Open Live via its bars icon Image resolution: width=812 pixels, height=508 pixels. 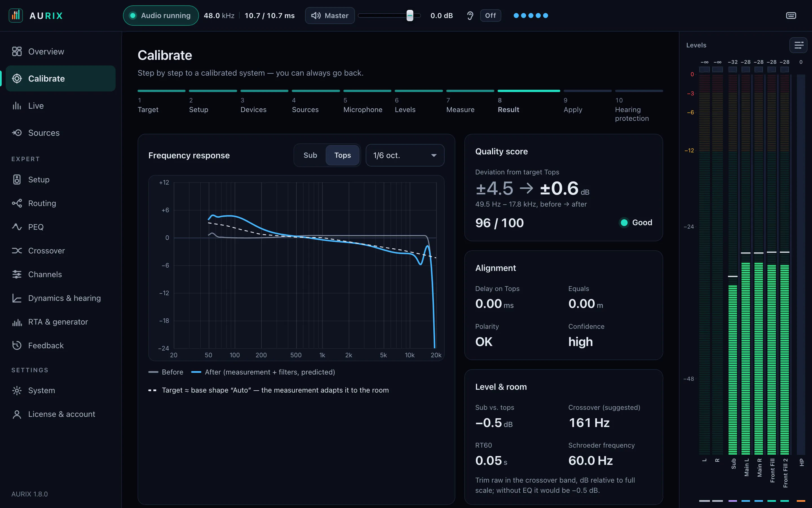17,106
